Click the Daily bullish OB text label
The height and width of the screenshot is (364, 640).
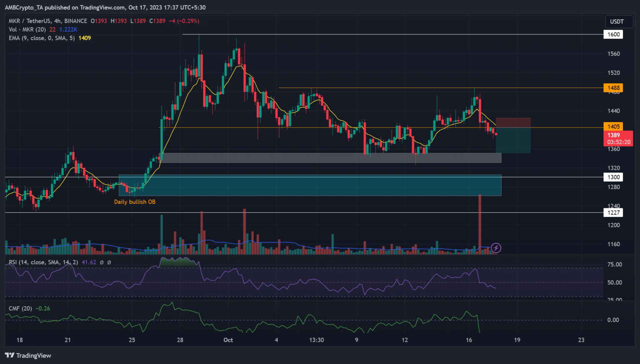[x=135, y=202]
